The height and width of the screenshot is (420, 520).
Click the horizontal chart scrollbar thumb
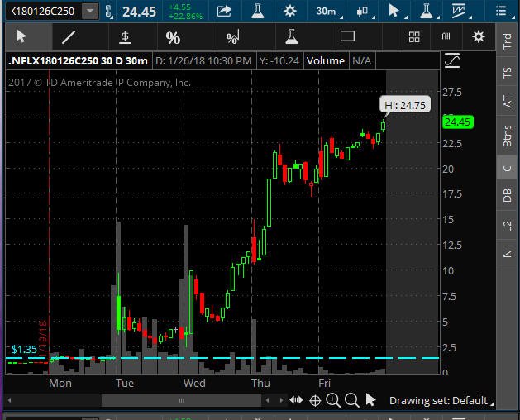(x=181, y=400)
